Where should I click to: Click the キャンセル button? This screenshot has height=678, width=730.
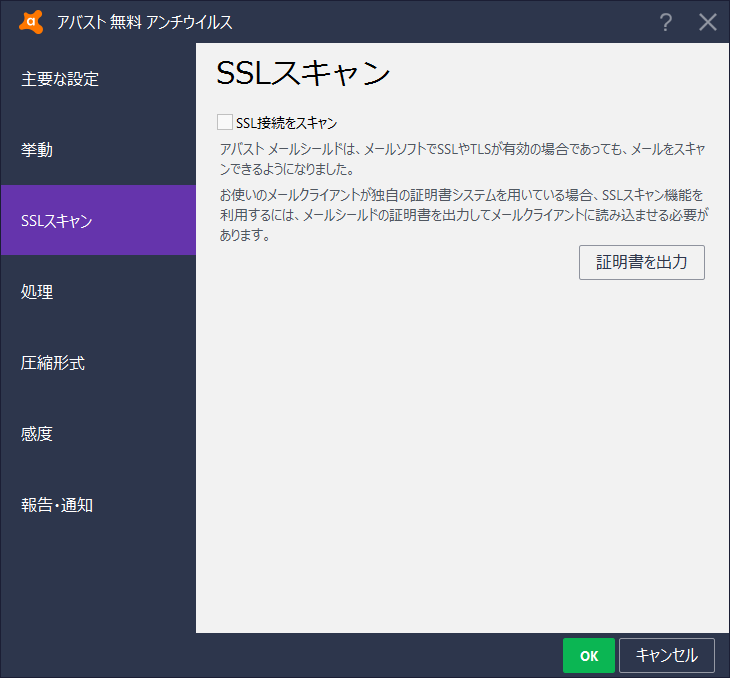point(667,656)
